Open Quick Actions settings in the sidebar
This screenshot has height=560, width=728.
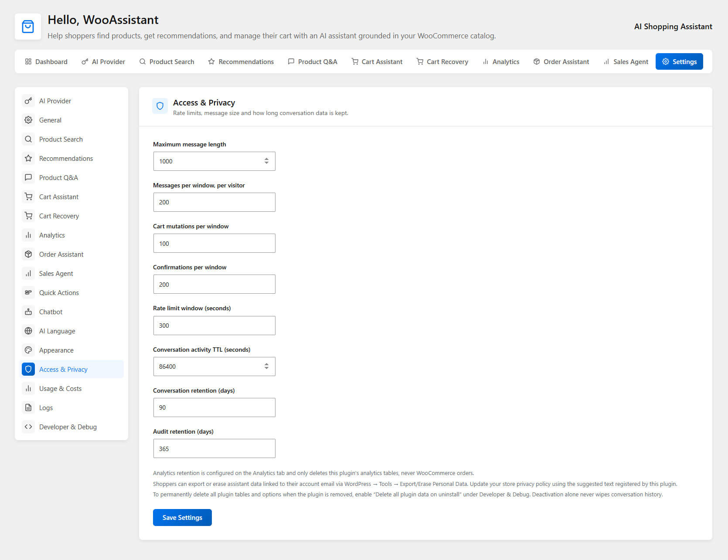coord(72,293)
